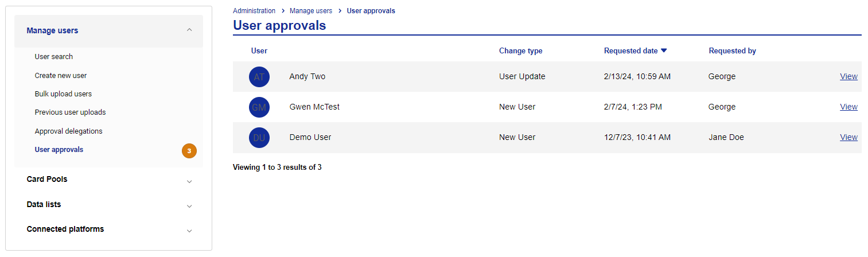Click Viewing 1 to 3 results text
868x257 pixels.
click(x=277, y=168)
